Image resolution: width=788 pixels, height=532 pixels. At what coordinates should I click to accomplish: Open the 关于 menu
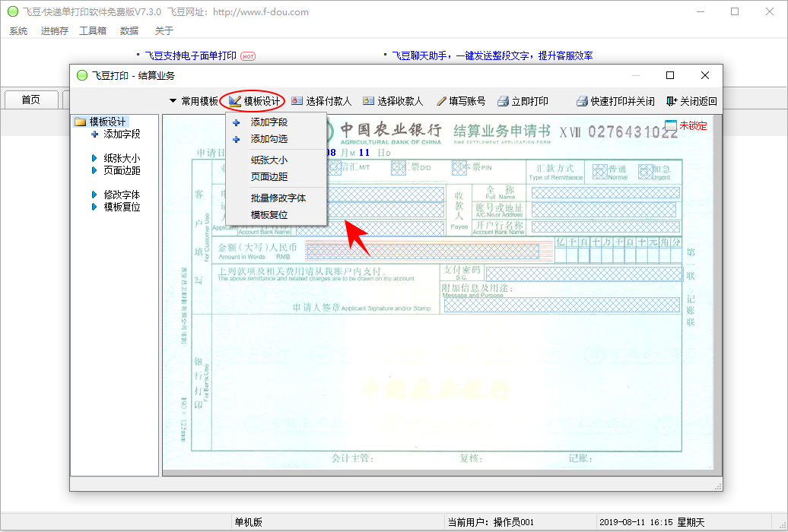click(x=164, y=31)
